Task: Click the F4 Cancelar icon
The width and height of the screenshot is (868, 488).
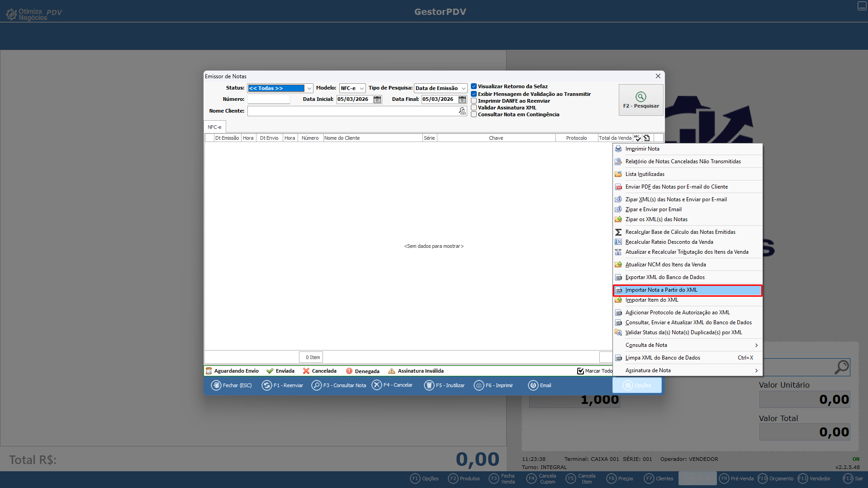Action: coord(376,385)
